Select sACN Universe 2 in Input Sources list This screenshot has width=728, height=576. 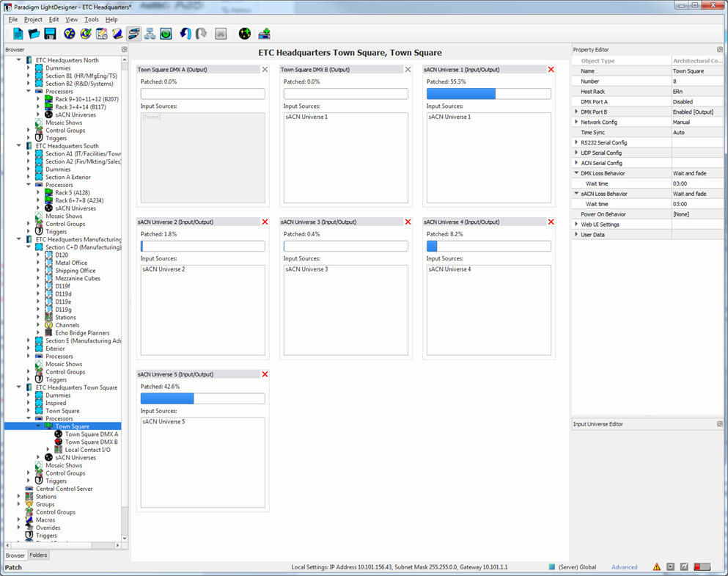(x=163, y=269)
